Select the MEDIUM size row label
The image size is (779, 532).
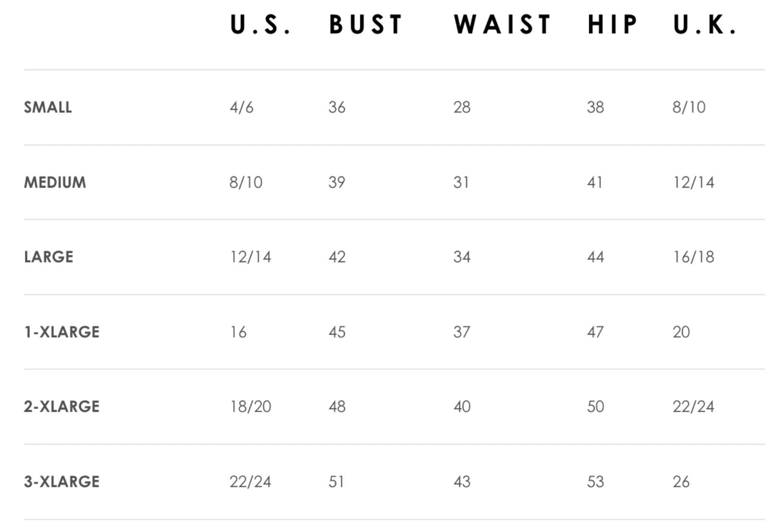(x=55, y=182)
